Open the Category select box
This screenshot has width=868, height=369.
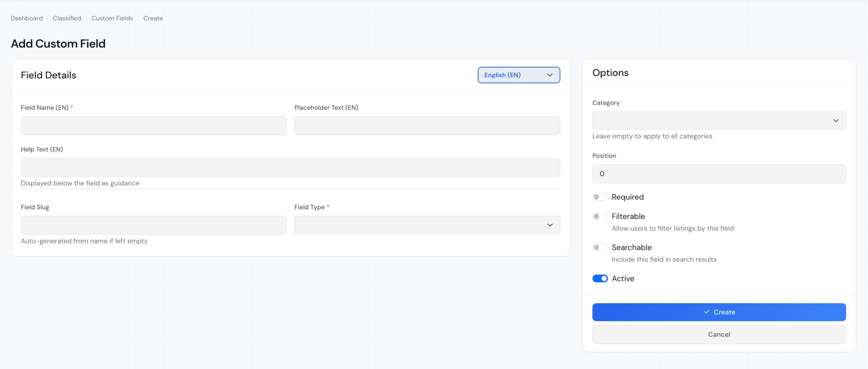pyautogui.click(x=719, y=121)
